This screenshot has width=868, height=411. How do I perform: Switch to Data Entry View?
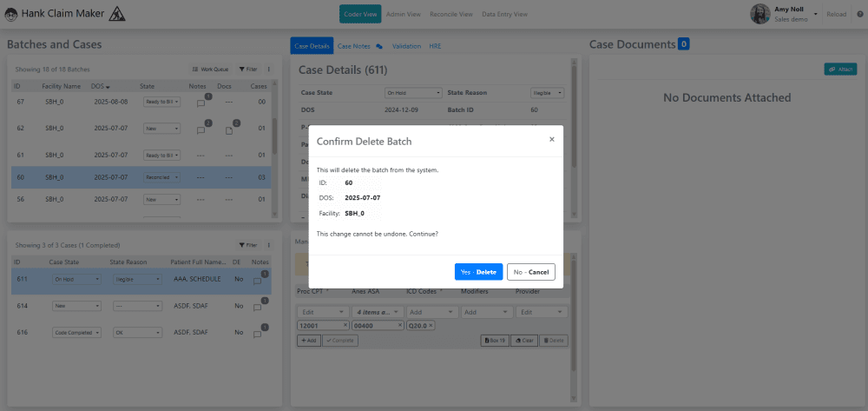click(x=504, y=15)
